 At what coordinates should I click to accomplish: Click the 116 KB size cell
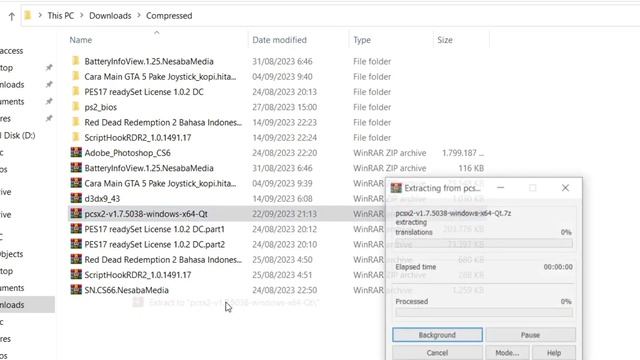tap(471, 168)
